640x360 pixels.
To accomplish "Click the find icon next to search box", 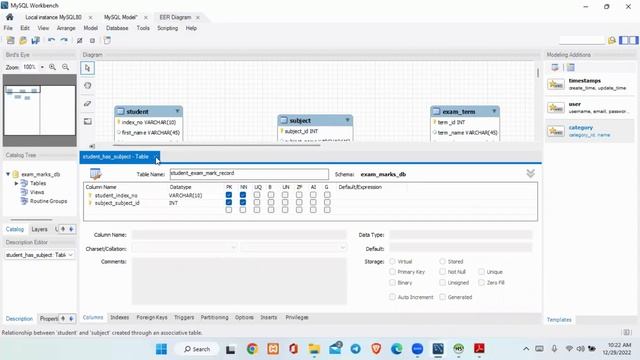I will point(612,40).
